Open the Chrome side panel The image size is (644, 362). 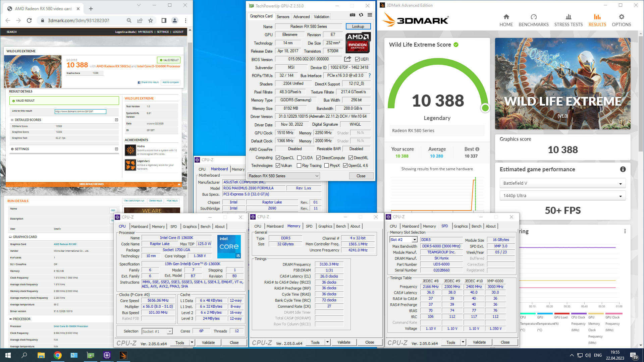pos(164,20)
